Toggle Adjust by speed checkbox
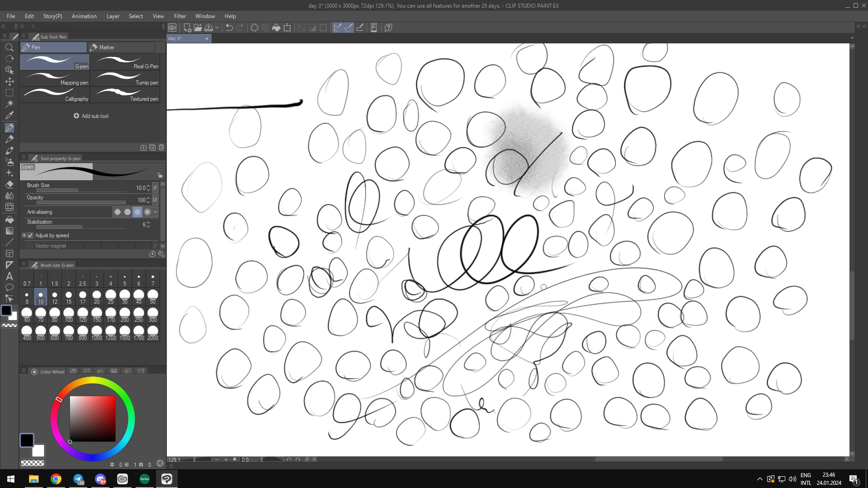This screenshot has height=488, width=868. pyautogui.click(x=30, y=235)
